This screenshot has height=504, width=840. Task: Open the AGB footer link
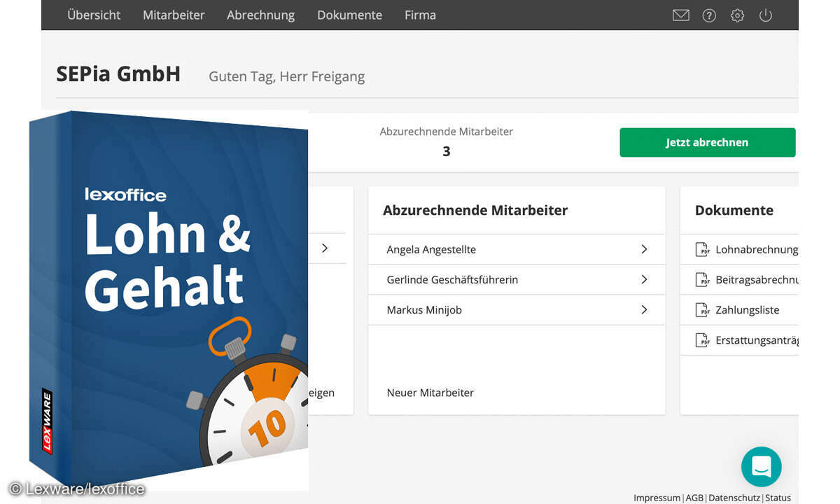pyautogui.click(x=694, y=498)
